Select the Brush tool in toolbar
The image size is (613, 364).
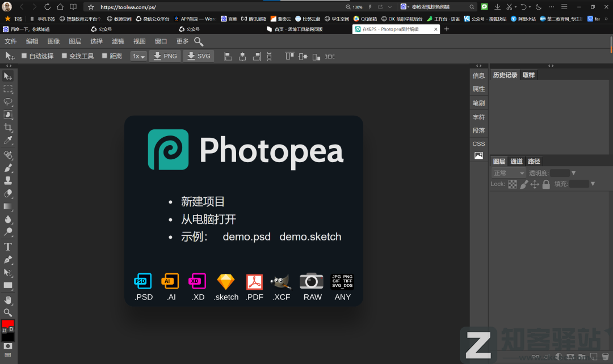[x=8, y=168]
